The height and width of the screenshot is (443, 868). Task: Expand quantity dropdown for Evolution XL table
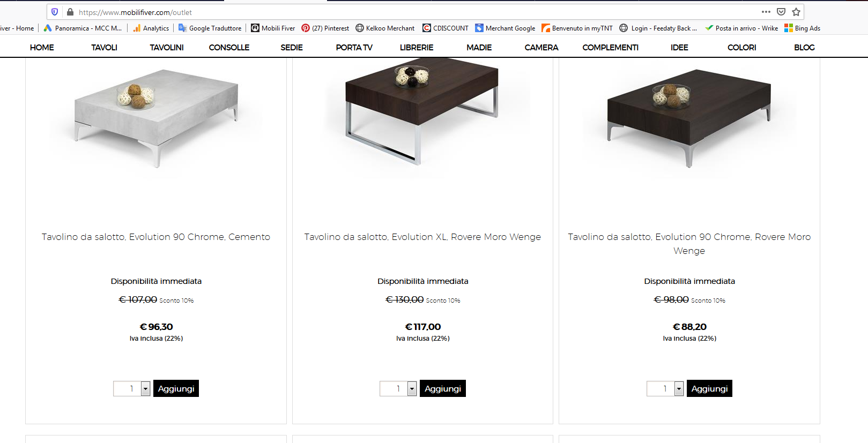click(x=412, y=389)
